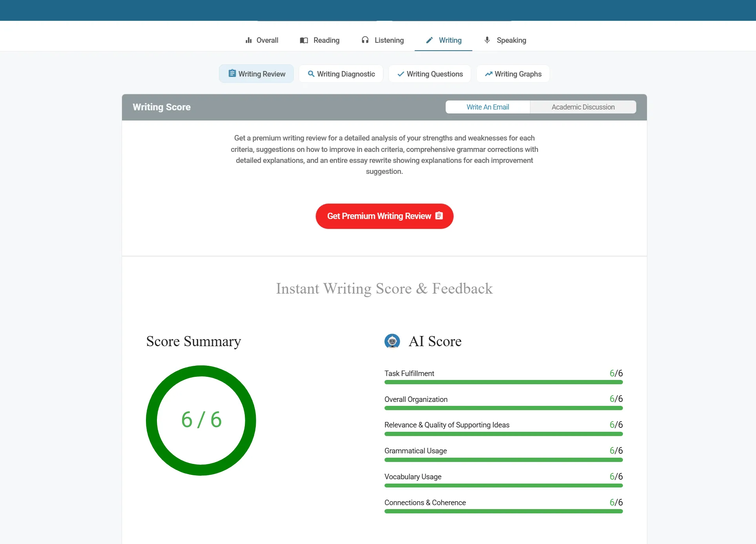The image size is (756, 544).
Task: Click the Relevance & Quality of Supporting Ideas label
Action: [x=447, y=425]
